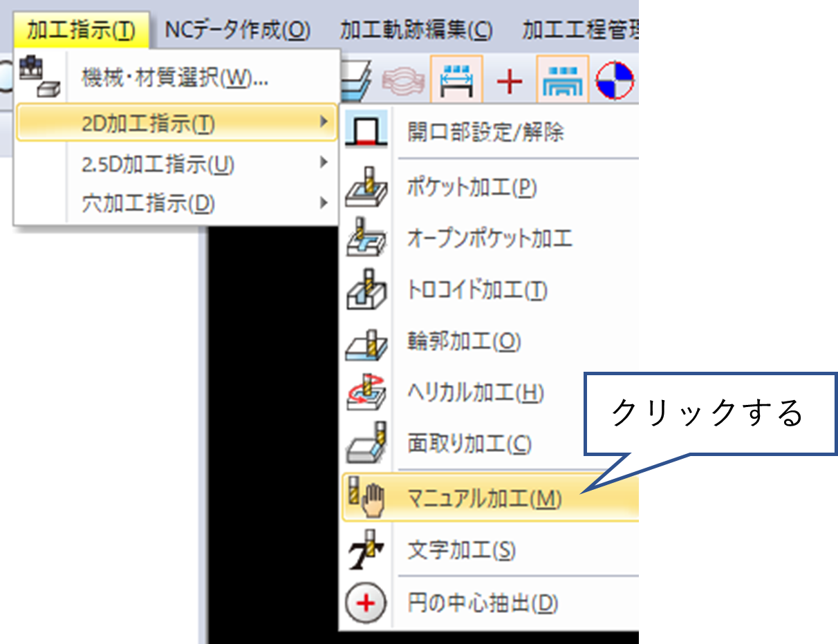The image size is (838, 644).
Task: Select 機械・材質選択(W)... menu entry
Action: click(x=176, y=77)
